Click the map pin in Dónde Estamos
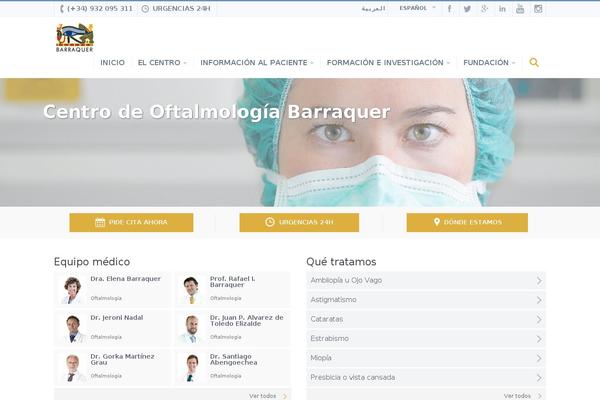The image size is (600, 400). [x=437, y=222]
